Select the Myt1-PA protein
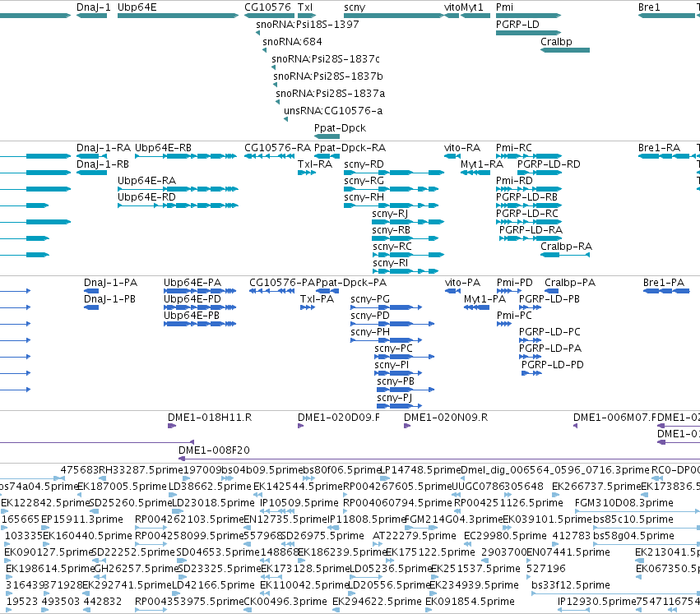 click(477, 307)
